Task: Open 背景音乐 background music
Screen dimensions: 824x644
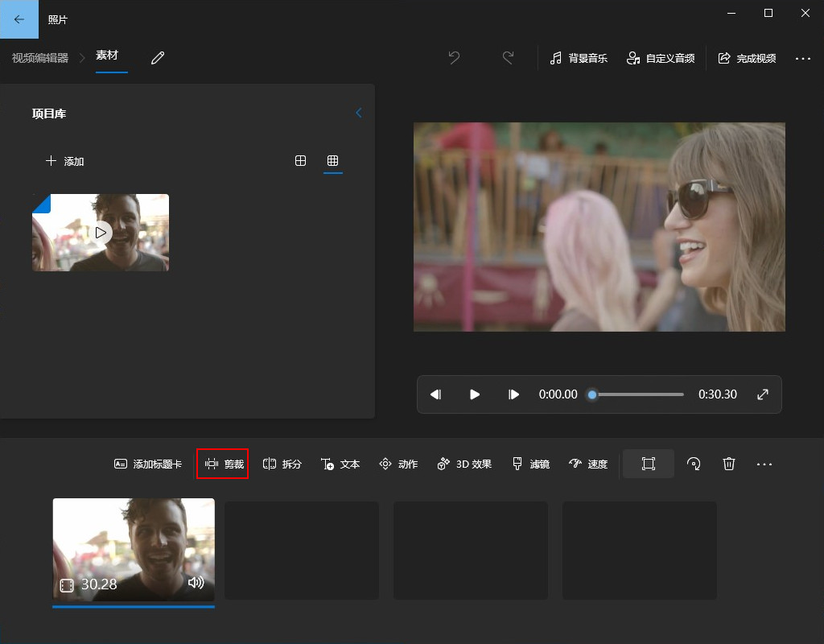Action: [579, 58]
